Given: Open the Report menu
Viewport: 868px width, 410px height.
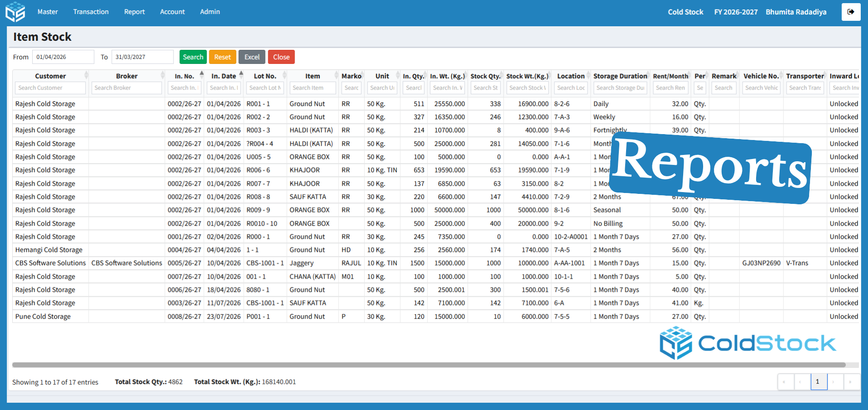Looking at the screenshot, I should [x=135, y=12].
